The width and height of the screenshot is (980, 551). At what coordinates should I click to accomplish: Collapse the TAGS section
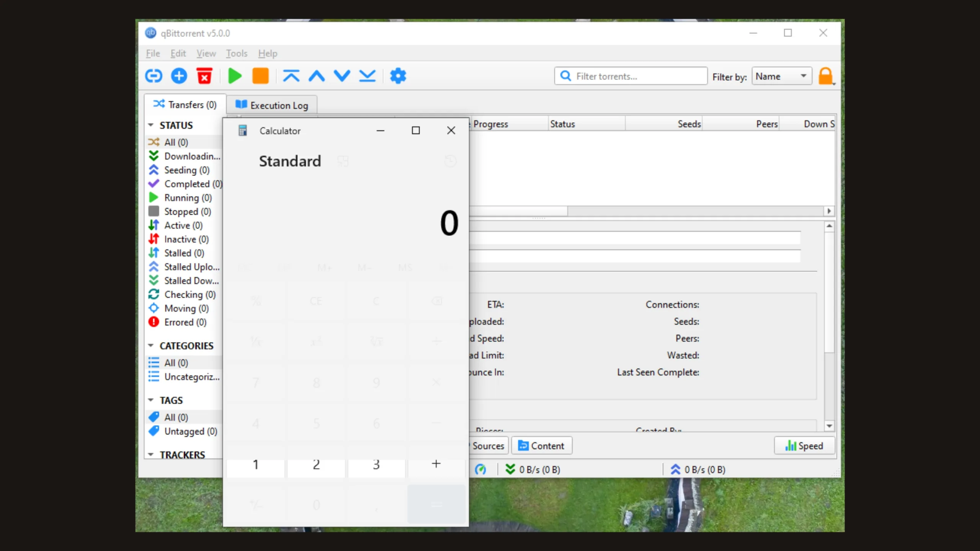(151, 400)
